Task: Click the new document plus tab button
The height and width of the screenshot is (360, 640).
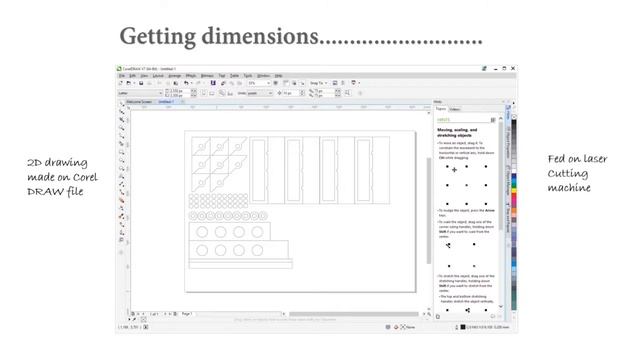Action: (x=183, y=102)
